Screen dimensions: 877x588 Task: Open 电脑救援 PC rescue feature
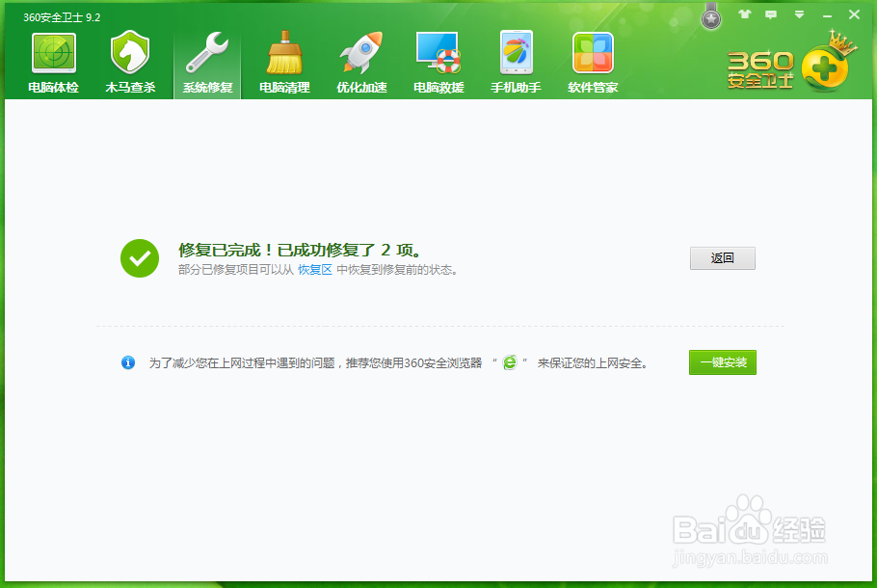coord(438,60)
